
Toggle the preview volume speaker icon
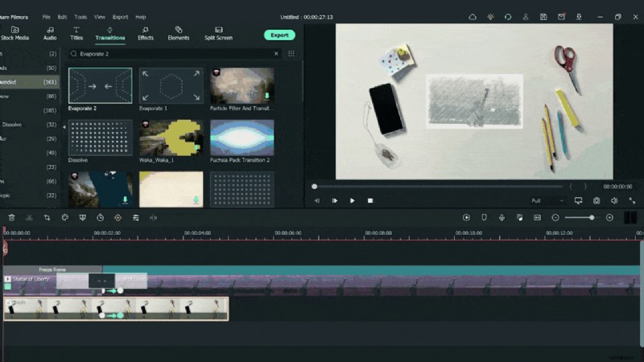coord(614,200)
